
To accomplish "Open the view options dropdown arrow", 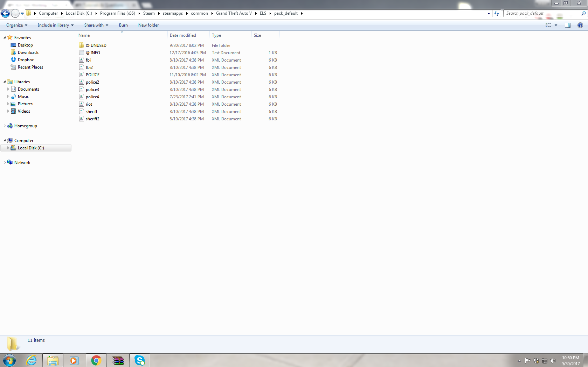I will coord(556,25).
